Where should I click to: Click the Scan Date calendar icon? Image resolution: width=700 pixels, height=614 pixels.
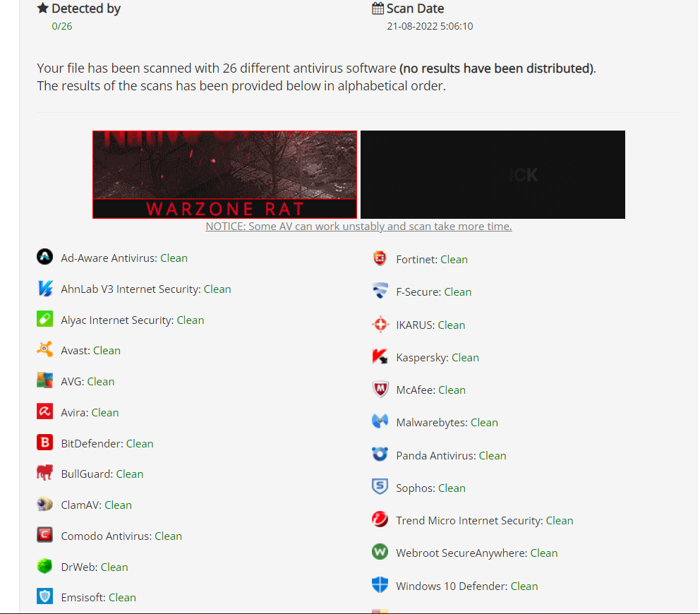pyautogui.click(x=378, y=8)
